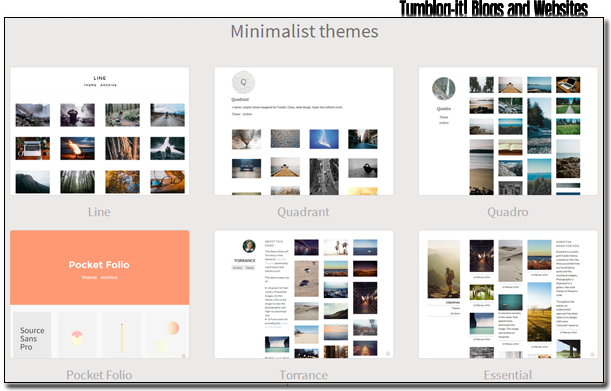Click the ice cream icon tile in Pocket Folio

(77, 335)
